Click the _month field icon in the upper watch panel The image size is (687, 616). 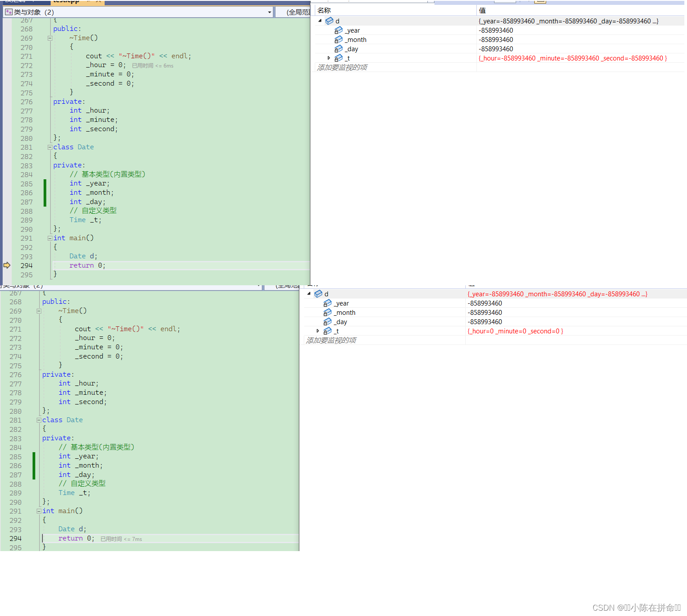pos(339,39)
